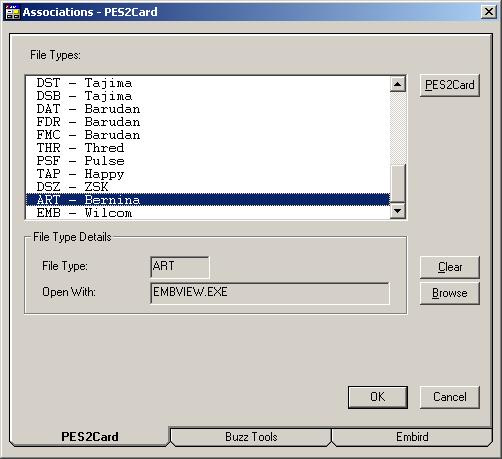Click the file types list scroll up arrow
The height and width of the screenshot is (459, 502).
(398, 84)
